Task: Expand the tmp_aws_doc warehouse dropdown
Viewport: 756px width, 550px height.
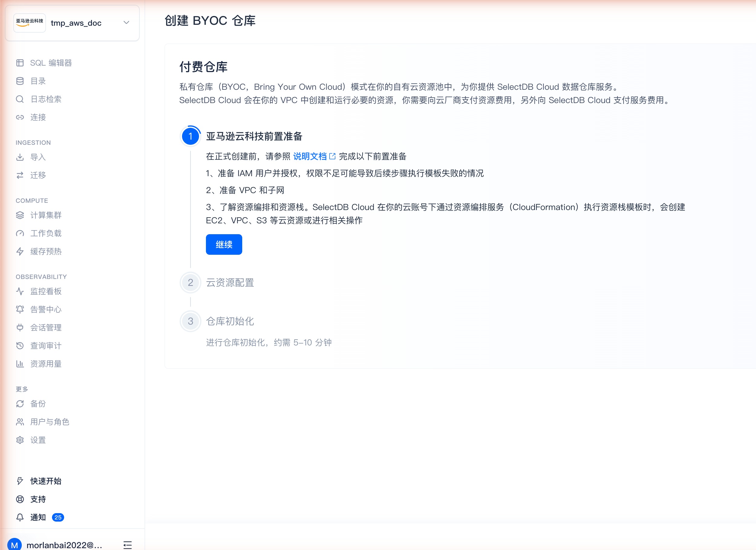Action: pos(126,23)
